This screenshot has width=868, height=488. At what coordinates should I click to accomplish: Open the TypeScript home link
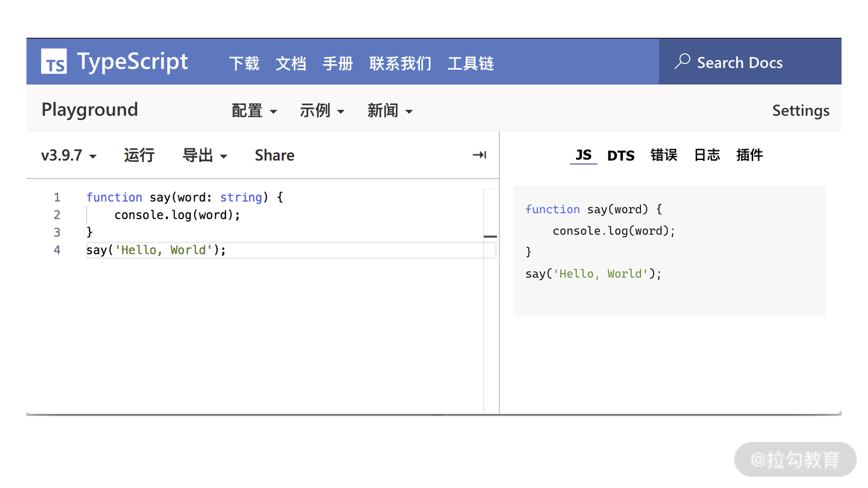[x=132, y=61]
